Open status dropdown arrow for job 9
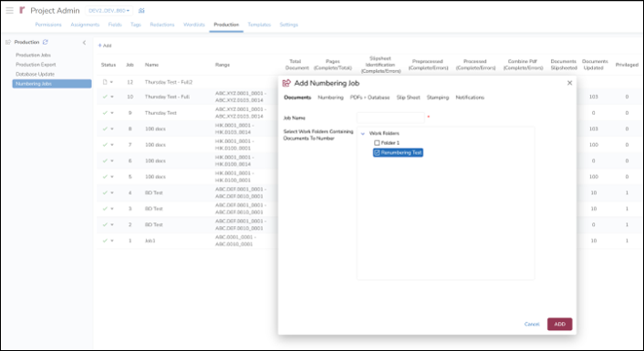 111,113
